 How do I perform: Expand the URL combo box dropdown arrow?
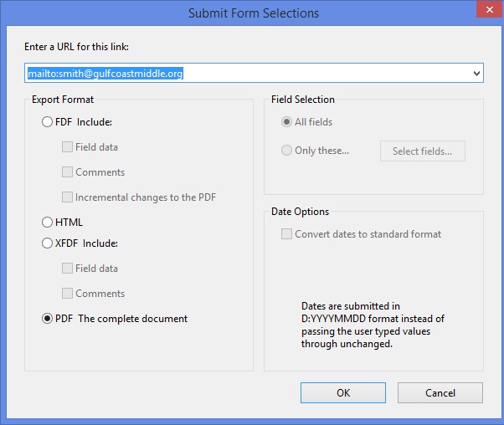pyautogui.click(x=476, y=74)
